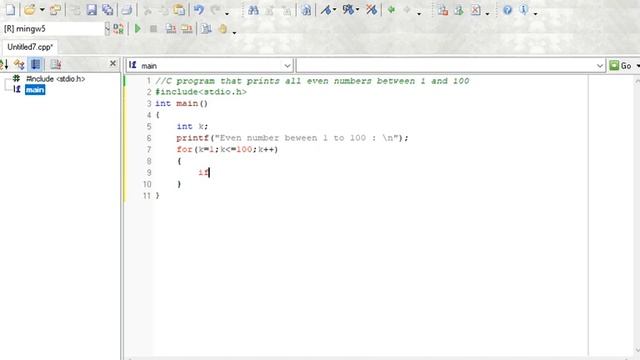Viewport: 640px width, 360px height.
Task: Click the symbol filter icon in side panel
Action: point(19,64)
